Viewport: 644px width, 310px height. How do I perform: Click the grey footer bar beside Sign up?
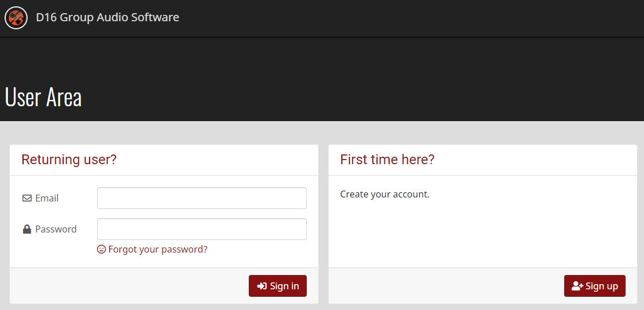(446, 286)
